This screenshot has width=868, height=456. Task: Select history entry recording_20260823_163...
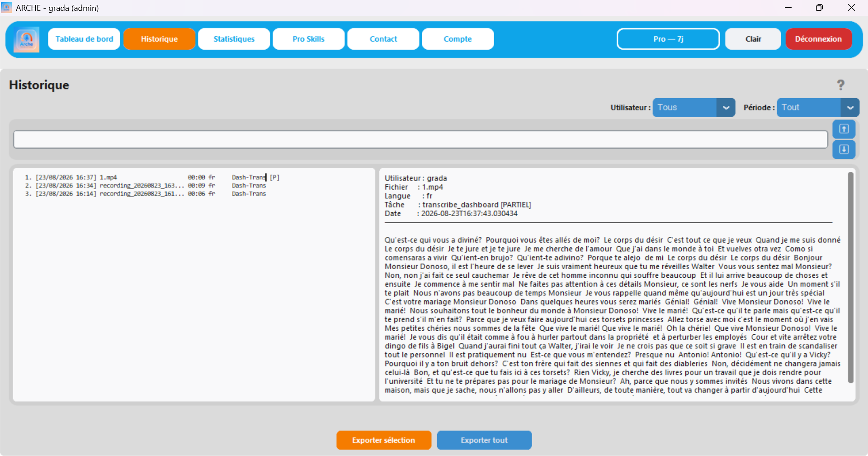pos(146,185)
